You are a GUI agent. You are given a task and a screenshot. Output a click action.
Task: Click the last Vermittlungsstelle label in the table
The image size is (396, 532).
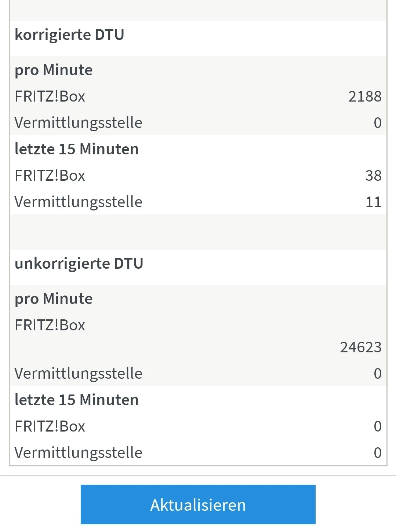(78, 453)
